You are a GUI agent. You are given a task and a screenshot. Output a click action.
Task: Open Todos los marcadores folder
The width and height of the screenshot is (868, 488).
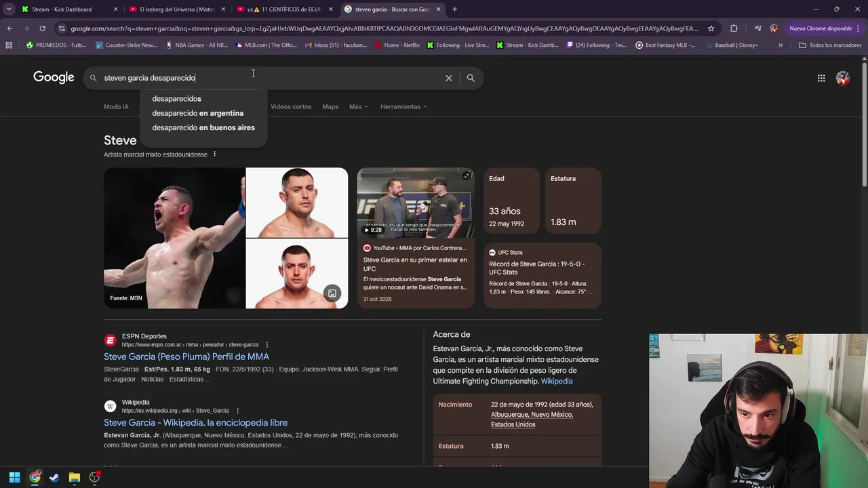click(830, 45)
